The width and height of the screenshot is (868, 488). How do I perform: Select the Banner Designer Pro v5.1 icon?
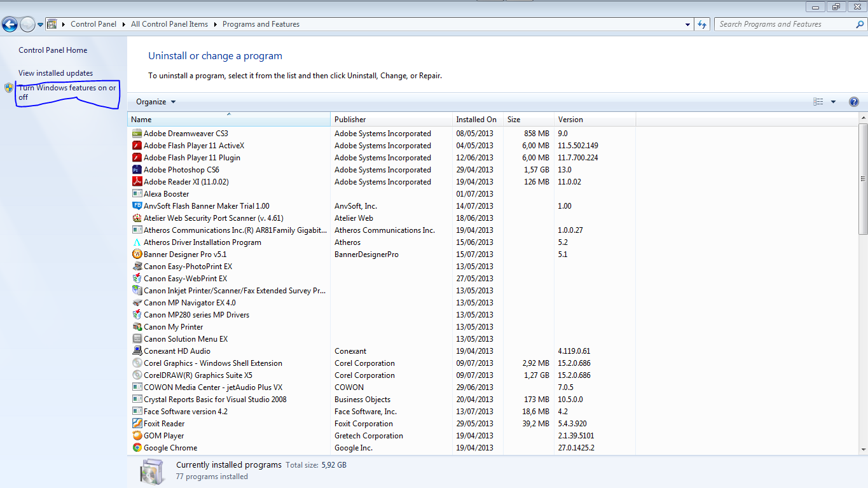click(137, 254)
